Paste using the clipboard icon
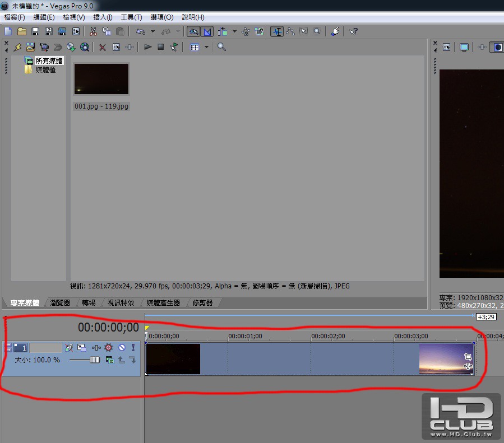The height and width of the screenshot is (443, 504). point(120,31)
